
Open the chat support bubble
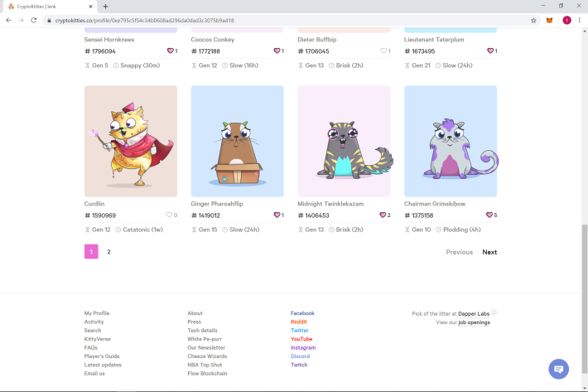[x=558, y=369]
